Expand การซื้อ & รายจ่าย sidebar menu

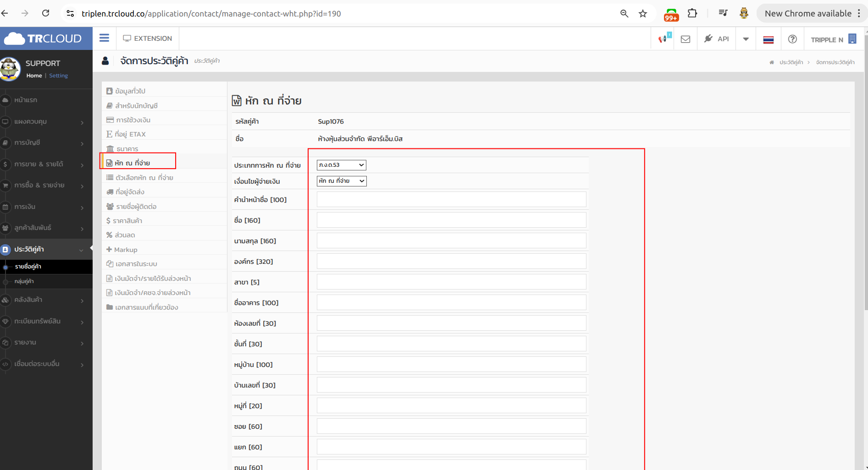tap(46, 185)
